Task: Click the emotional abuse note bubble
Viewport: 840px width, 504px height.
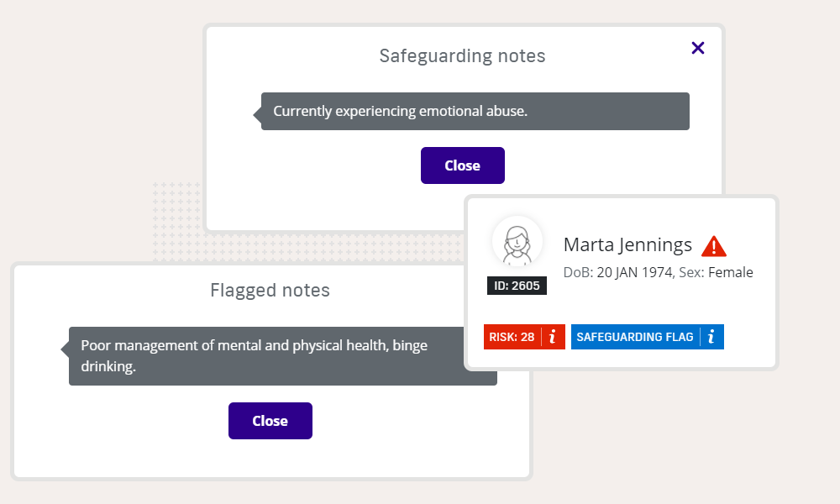Action: (475, 111)
